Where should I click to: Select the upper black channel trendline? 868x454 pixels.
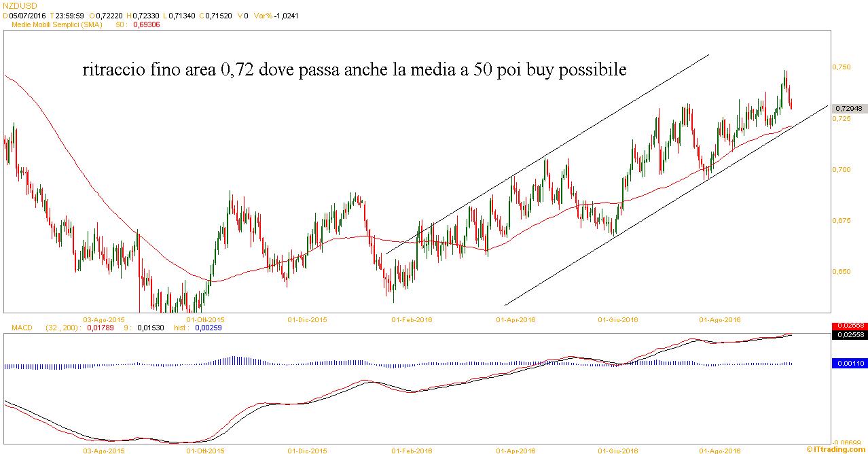pos(547,154)
